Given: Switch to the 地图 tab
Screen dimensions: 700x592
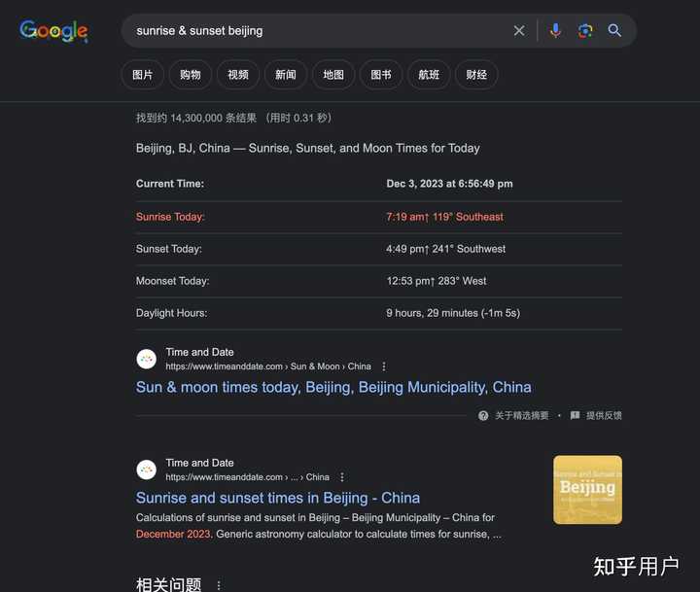Looking at the screenshot, I should tap(333, 75).
